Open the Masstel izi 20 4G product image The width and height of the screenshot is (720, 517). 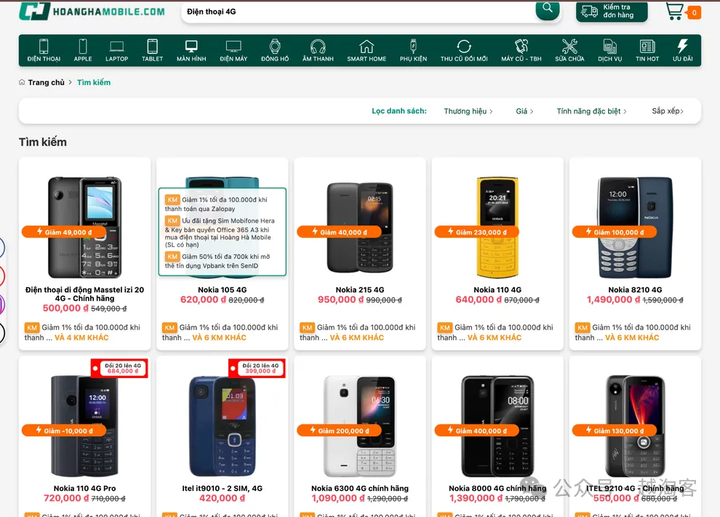click(85, 227)
